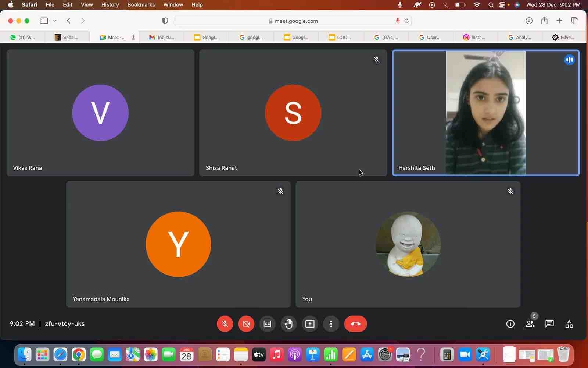The image size is (588, 368).
Task: Toggle closed captions on
Action: click(x=267, y=324)
